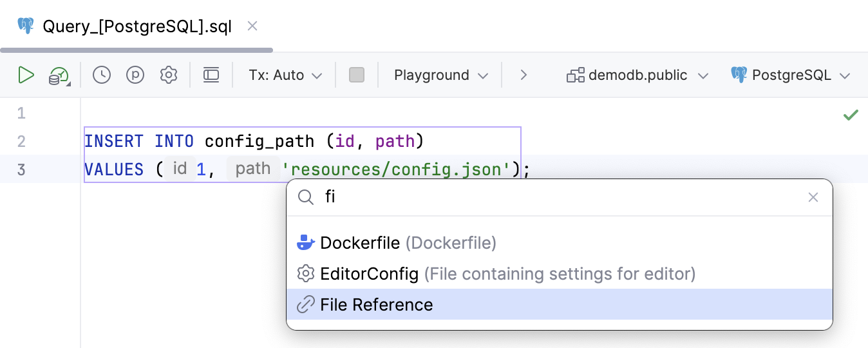The image size is (868, 348).
Task: Click the gear icon beside EditorConfig
Action: (x=305, y=274)
